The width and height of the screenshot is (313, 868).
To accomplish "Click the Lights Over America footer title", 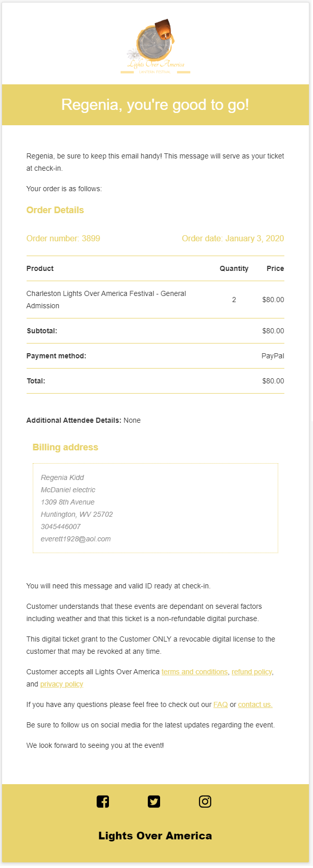I will coord(155,836).
